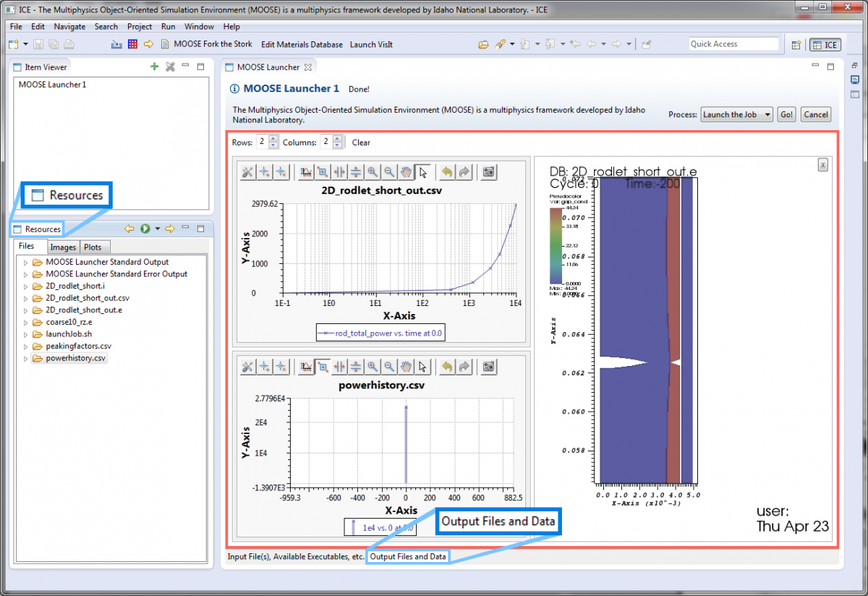Open the Process dropdown showing Launch the Job
The width and height of the screenshot is (868, 596).
[x=736, y=114]
